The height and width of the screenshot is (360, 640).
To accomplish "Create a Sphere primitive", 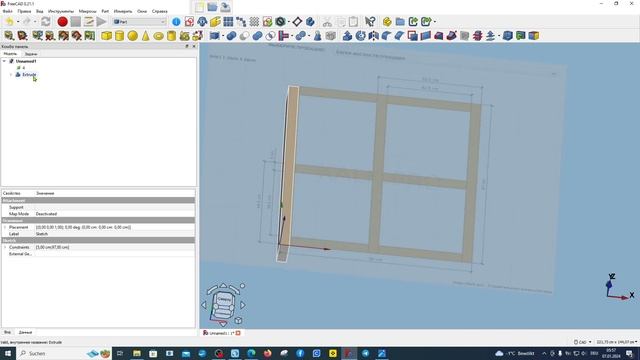I will pyautogui.click(x=132, y=36).
